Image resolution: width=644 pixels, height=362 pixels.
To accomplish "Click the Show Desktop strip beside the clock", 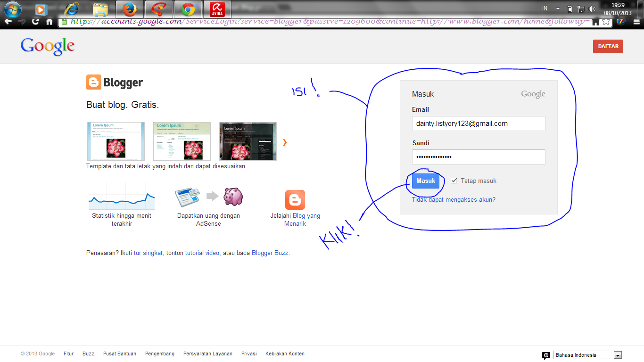I will 641,8.
